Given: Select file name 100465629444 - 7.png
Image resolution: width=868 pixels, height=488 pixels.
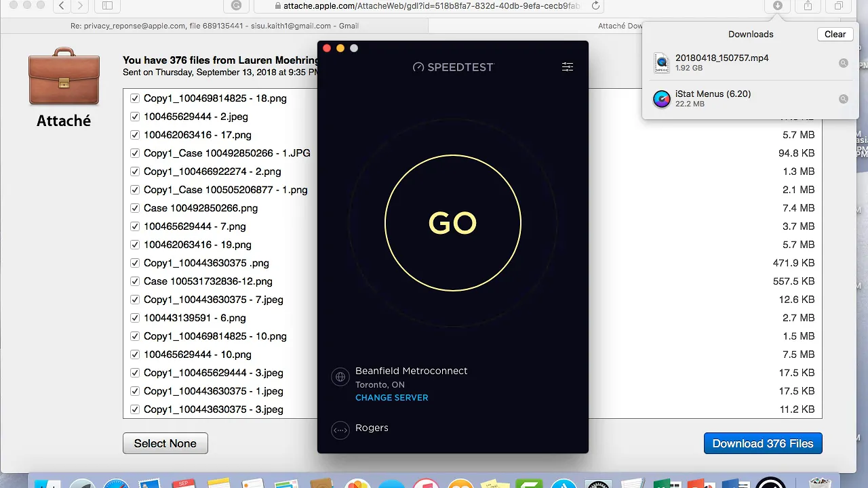Looking at the screenshot, I should (195, 226).
